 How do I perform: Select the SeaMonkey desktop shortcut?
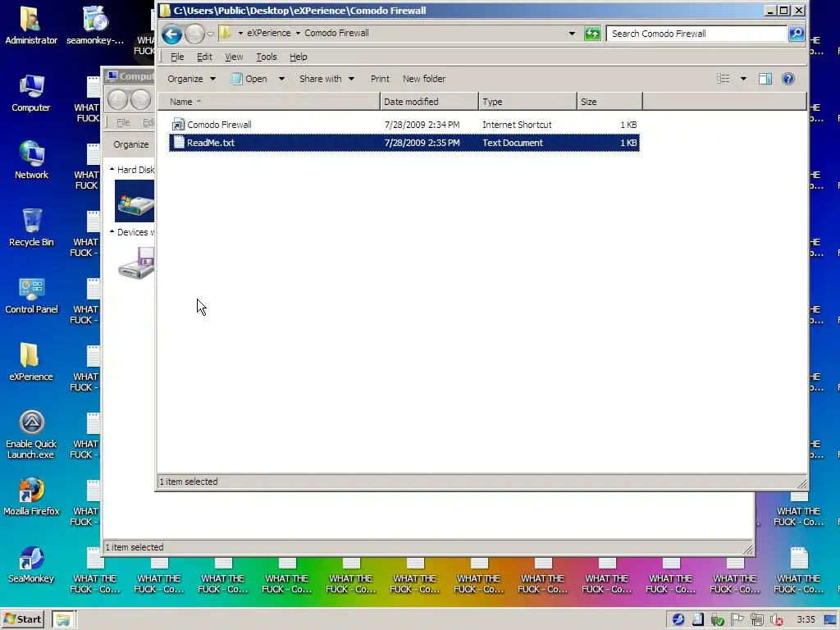point(31,564)
